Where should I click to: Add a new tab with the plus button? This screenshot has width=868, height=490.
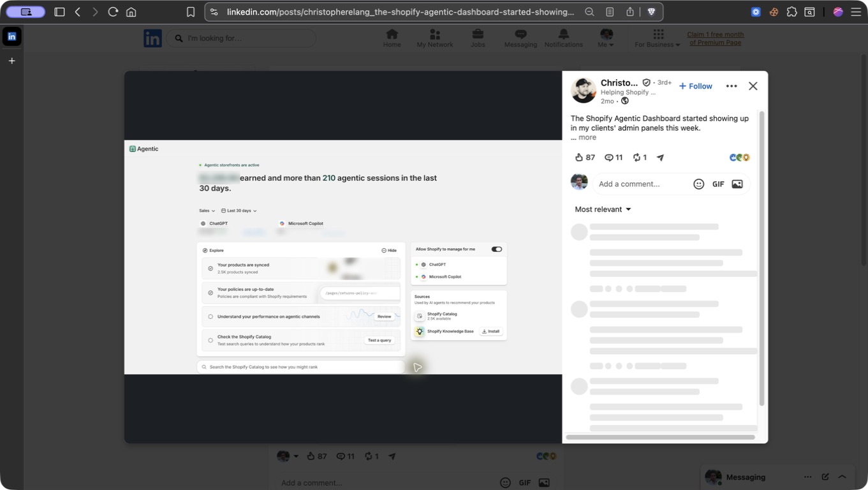[11, 61]
